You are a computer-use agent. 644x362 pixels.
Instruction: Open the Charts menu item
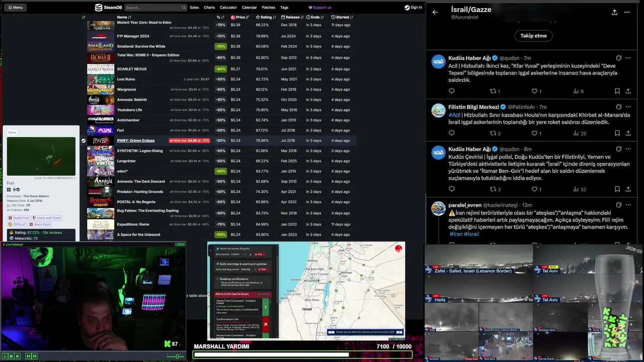click(x=209, y=8)
